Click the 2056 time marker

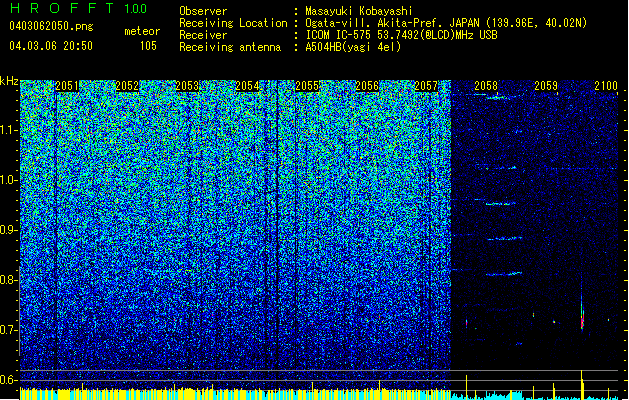coord(367,86)
